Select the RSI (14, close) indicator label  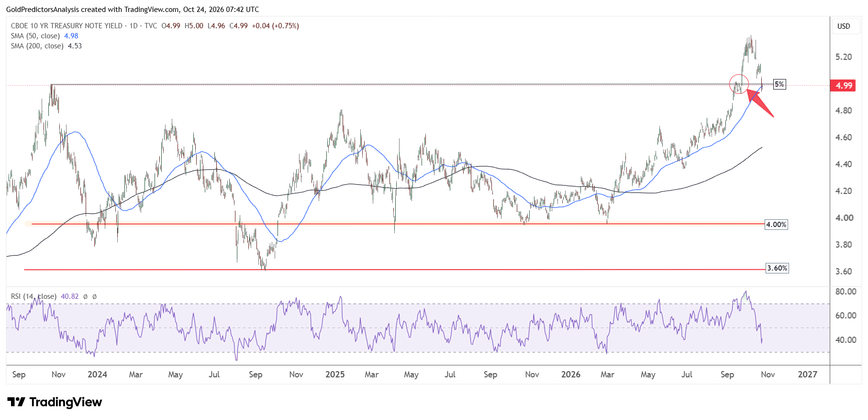tap(33, 296)
